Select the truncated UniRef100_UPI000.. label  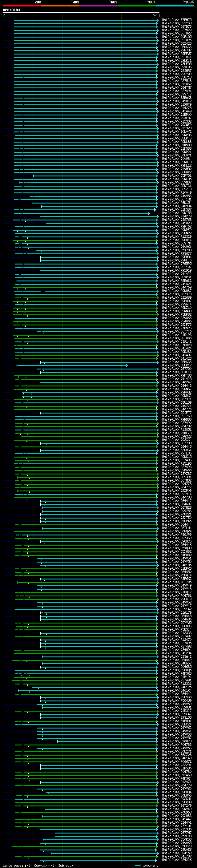pyautogui.click(x=178, y=338)
